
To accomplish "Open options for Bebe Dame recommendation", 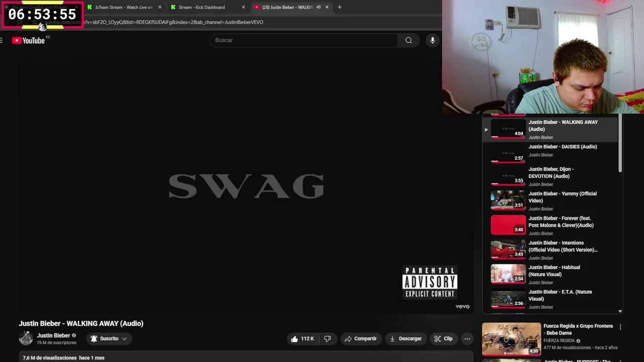I will click(620, 327).
